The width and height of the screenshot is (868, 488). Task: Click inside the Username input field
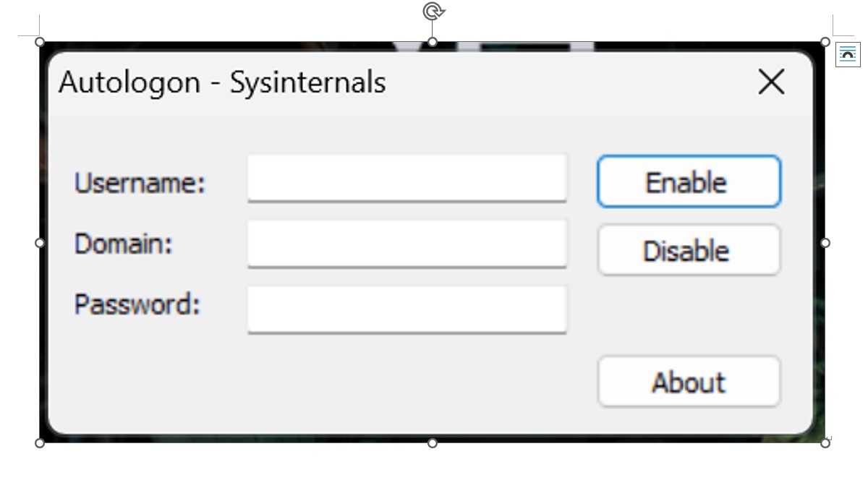point(407,178)
